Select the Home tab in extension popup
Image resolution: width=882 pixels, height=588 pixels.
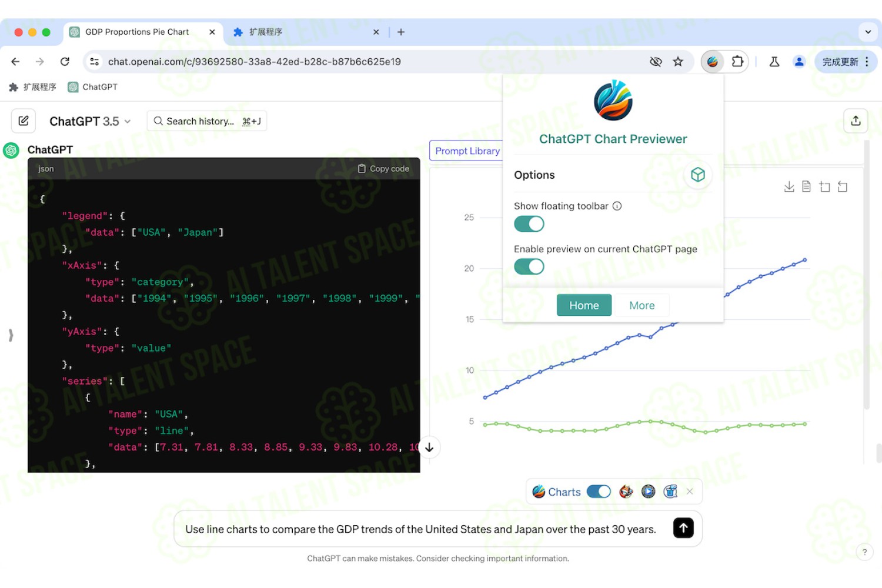tap(584, 305)
